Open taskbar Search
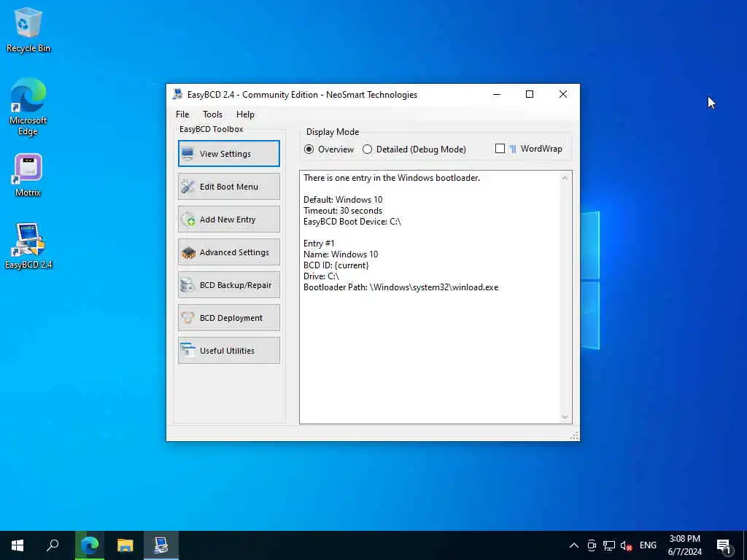747x560 pixels. pos(53,545)
